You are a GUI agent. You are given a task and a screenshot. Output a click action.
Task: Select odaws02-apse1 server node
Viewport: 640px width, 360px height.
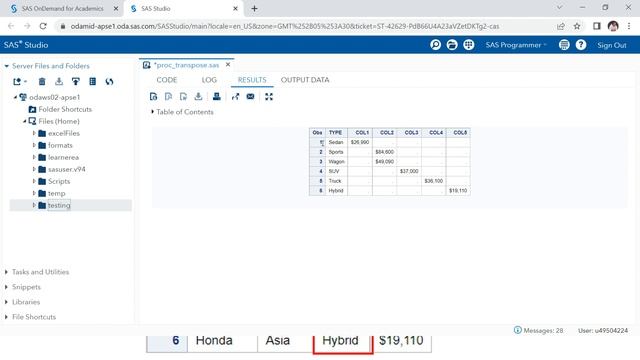(54, 97)
